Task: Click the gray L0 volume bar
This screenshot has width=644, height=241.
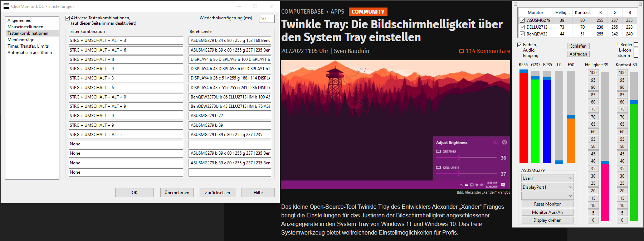Action: (559, 117)
